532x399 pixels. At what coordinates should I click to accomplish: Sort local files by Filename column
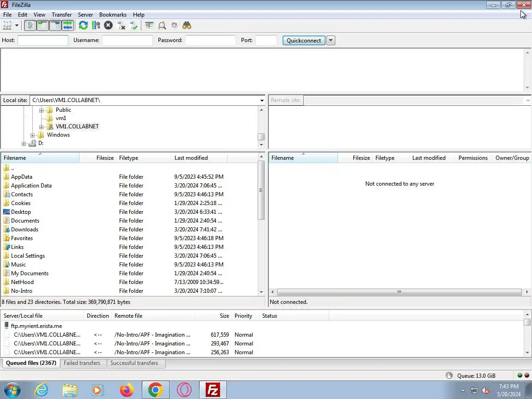40,158
